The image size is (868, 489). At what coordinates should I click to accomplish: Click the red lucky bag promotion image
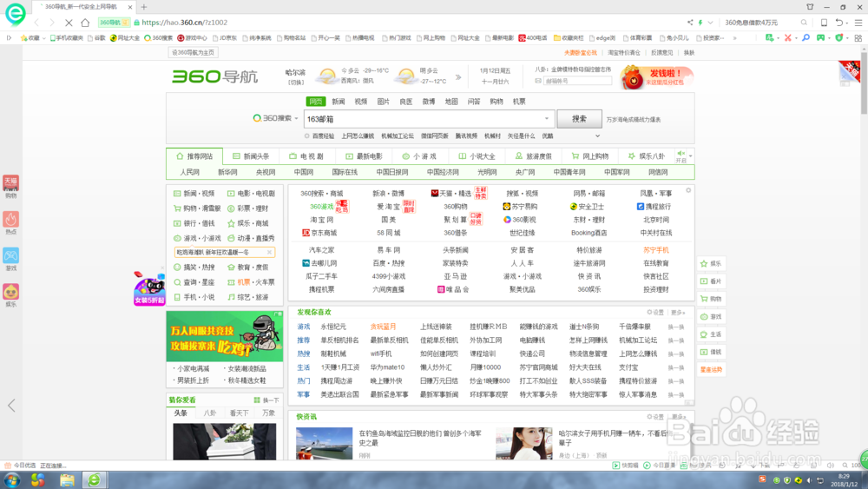pos(657,77)
